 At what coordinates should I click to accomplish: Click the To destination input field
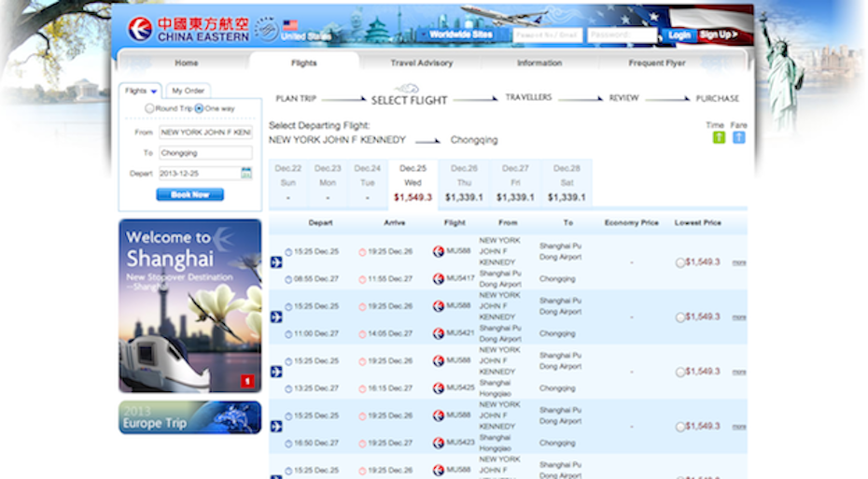tap(204, 153)
